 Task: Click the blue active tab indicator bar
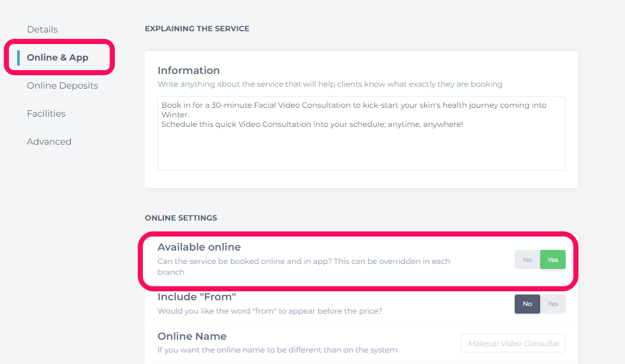click(x=18, y=58)
